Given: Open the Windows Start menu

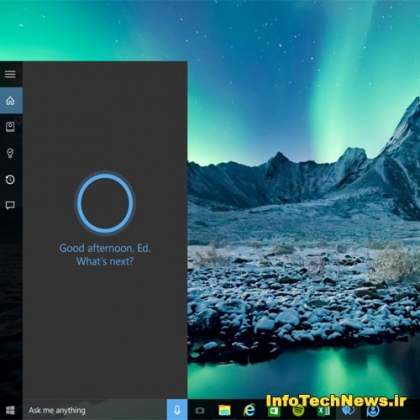Looking at the screenshot, I should [10, 410].
